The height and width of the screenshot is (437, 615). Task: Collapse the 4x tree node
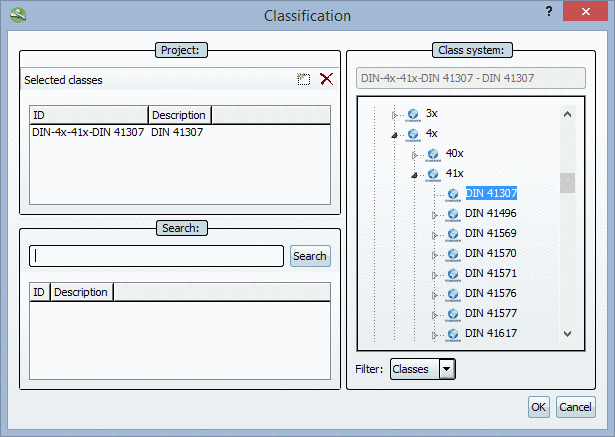coord(395,135)
